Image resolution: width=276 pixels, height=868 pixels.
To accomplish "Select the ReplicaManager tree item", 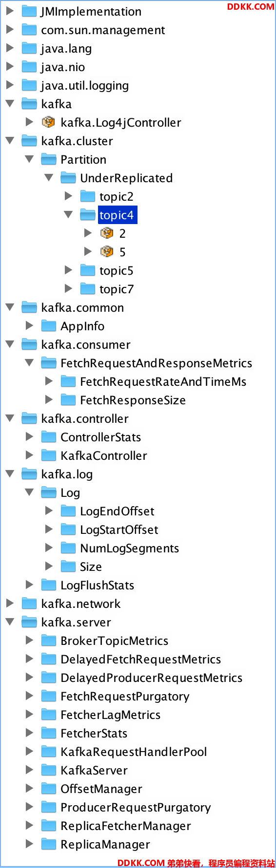I will tap(105, 844).
